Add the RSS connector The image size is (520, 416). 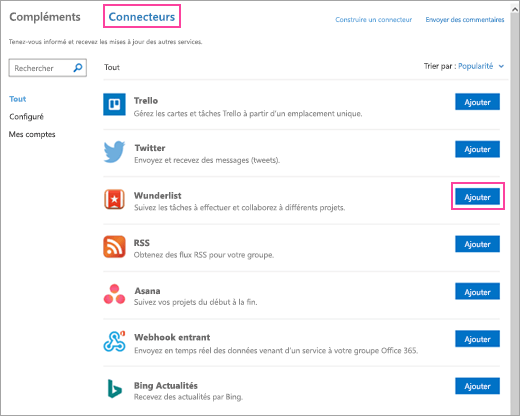point(477,244)
